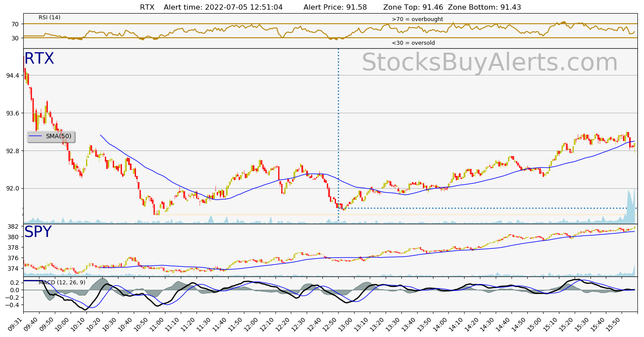The image size is (644, 337).
Task: Click the RSI (14) label
Action: [50, 18]
